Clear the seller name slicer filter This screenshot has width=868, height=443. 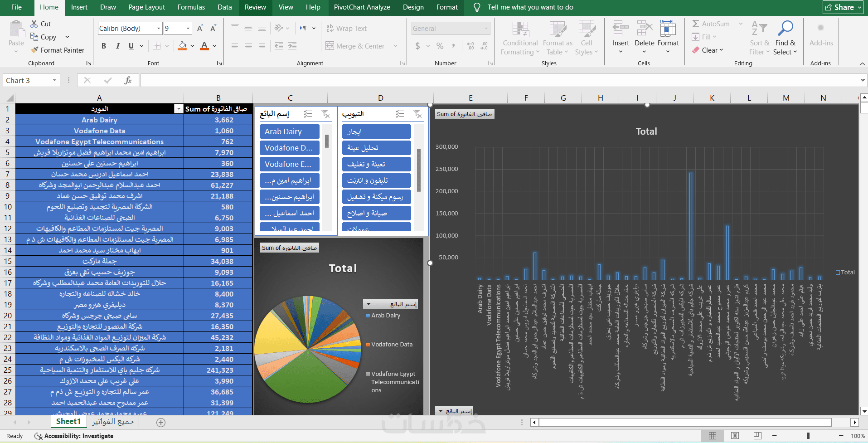[x=325, y=114]
